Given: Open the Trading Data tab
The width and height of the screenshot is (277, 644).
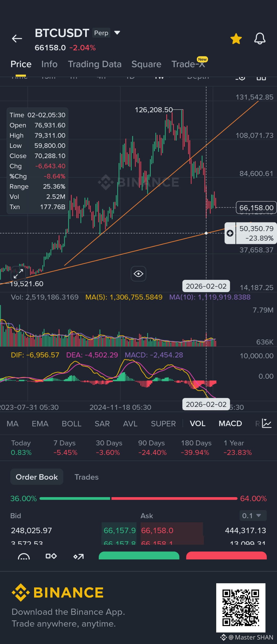Looking at the screenshot, I should coord(95,64).
